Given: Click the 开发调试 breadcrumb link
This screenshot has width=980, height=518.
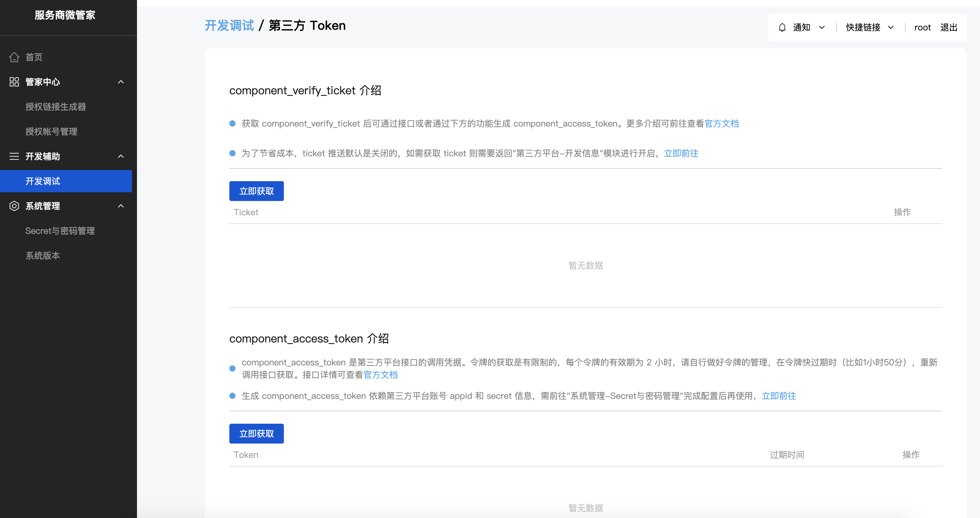Looking at the screenshot, I should (x=229, y=25).
